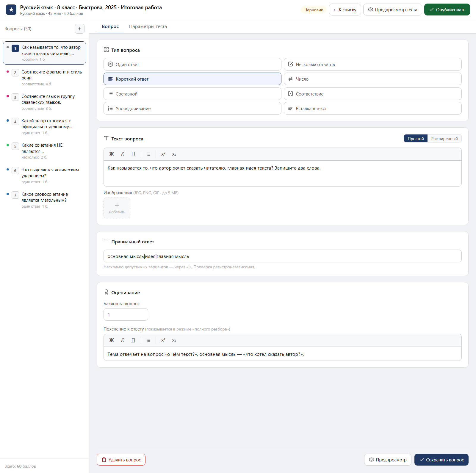Toggle bold in answer explanation toolbar
Viewport: 476px width, 473px height.
(x=112, y=340)
